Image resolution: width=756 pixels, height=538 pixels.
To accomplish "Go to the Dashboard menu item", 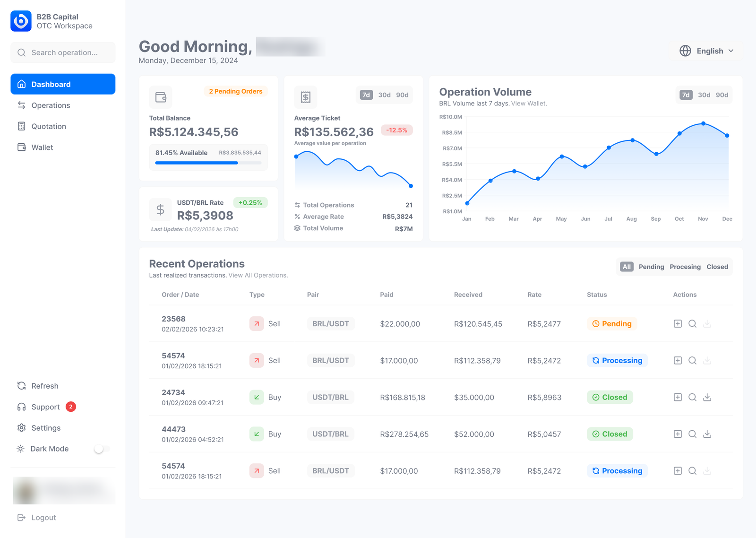I will pyautogui.click(x=63, y=84).
